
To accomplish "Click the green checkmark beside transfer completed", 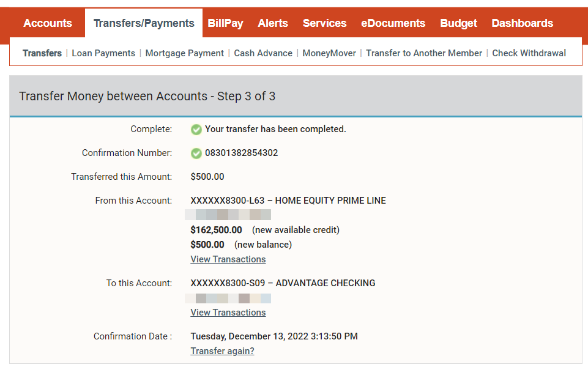I will point(196,130).
